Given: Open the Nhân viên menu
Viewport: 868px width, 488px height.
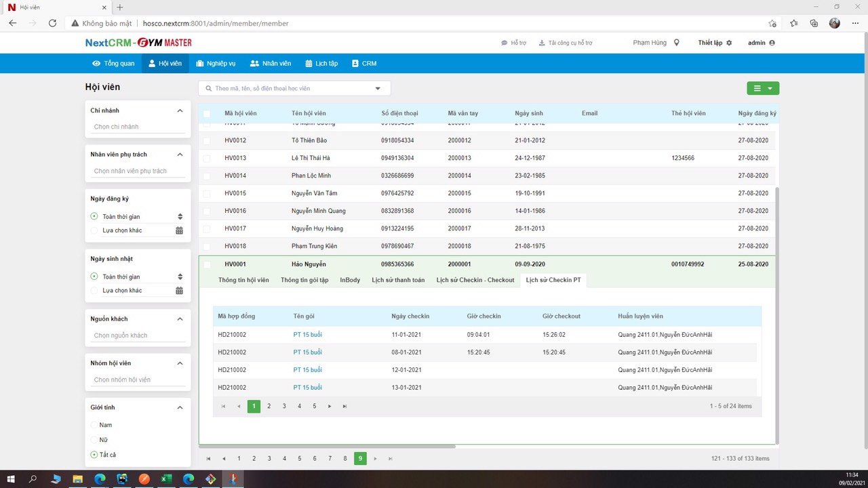Looking at the screenshot, I should point(270,64).
